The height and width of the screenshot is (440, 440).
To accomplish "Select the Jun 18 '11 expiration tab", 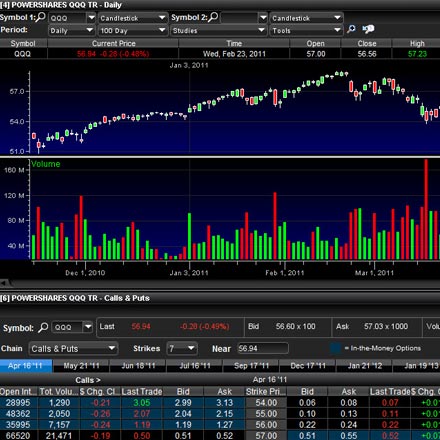I will (x=138, y=366).
